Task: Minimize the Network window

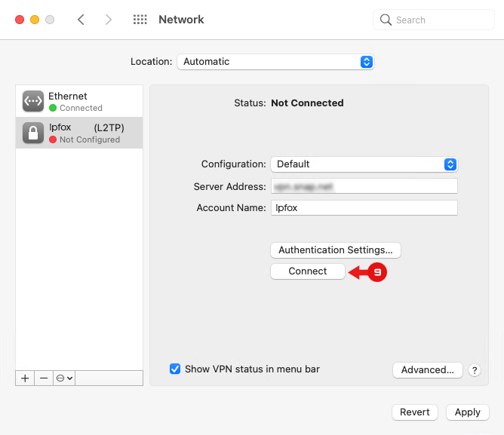Action: (35, 20)
